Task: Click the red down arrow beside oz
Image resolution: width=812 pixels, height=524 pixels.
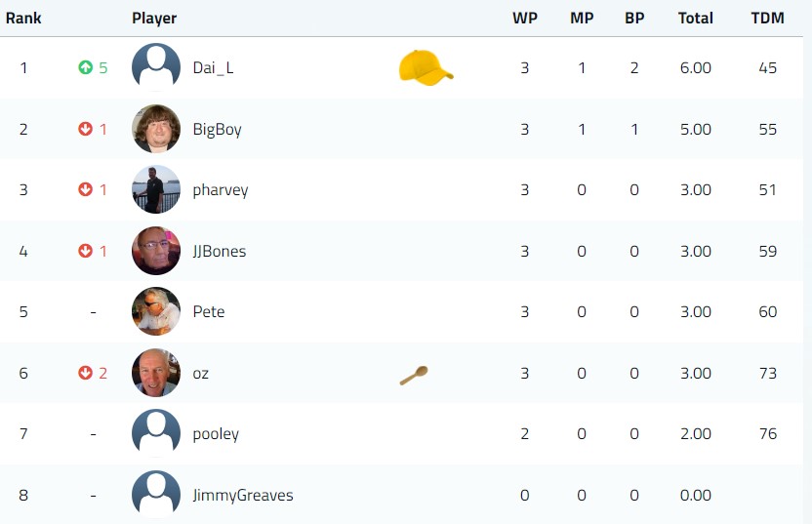Action: pos(86,373)
